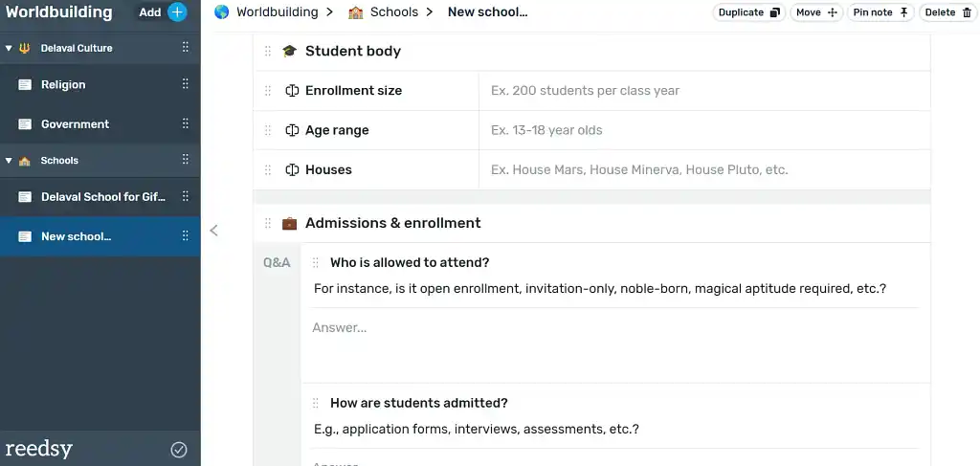Click the drag handle on the New school… sidebar row
Image resolution: width=980 pixels, height=466 pixels.
click(185, 236)
